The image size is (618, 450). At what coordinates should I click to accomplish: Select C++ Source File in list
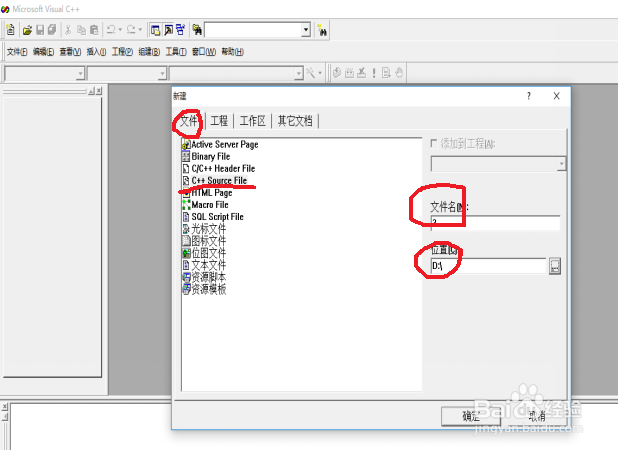215,180
